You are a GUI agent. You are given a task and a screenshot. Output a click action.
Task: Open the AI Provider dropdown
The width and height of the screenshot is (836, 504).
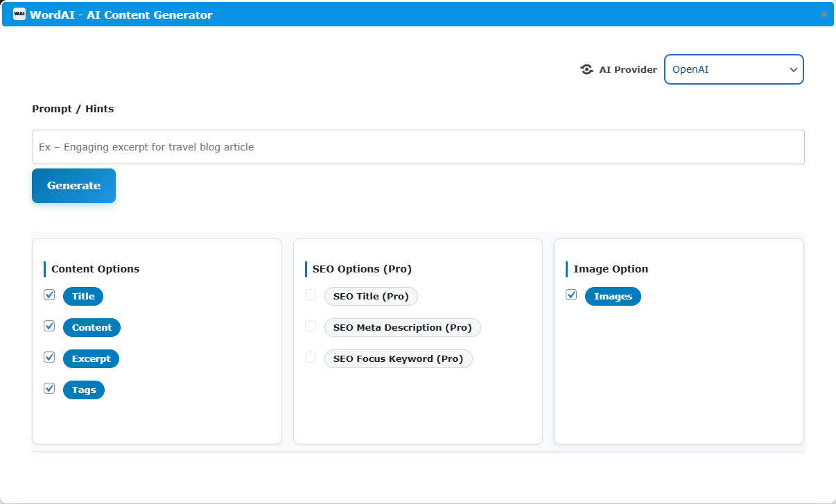(733, 69)
